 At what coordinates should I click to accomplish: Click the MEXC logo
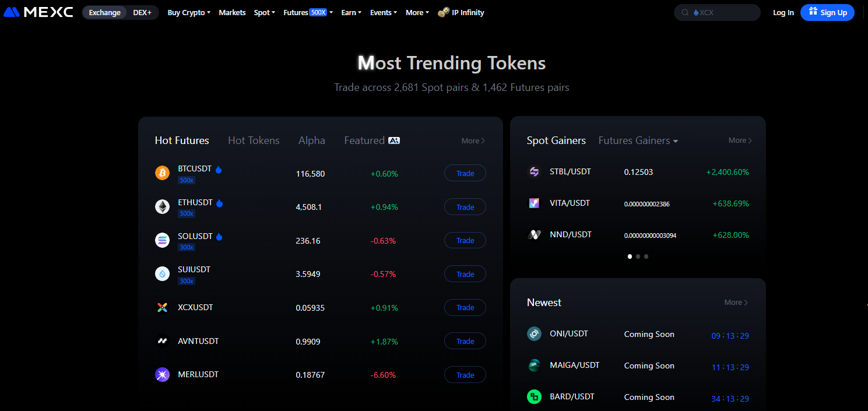click(x=37, y=12)
